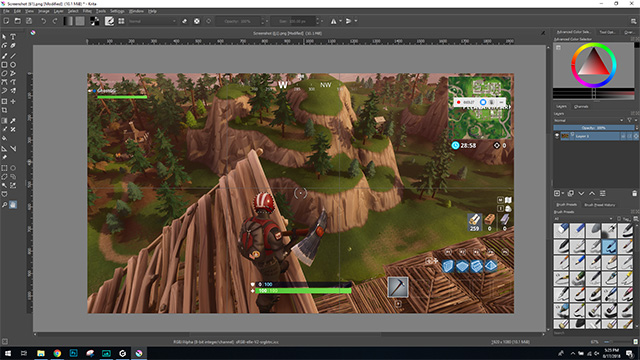Image resolution: width=640 pixels, height=360 pixels.
Task: Select the Pan hand tool
Action: point(13,204)
